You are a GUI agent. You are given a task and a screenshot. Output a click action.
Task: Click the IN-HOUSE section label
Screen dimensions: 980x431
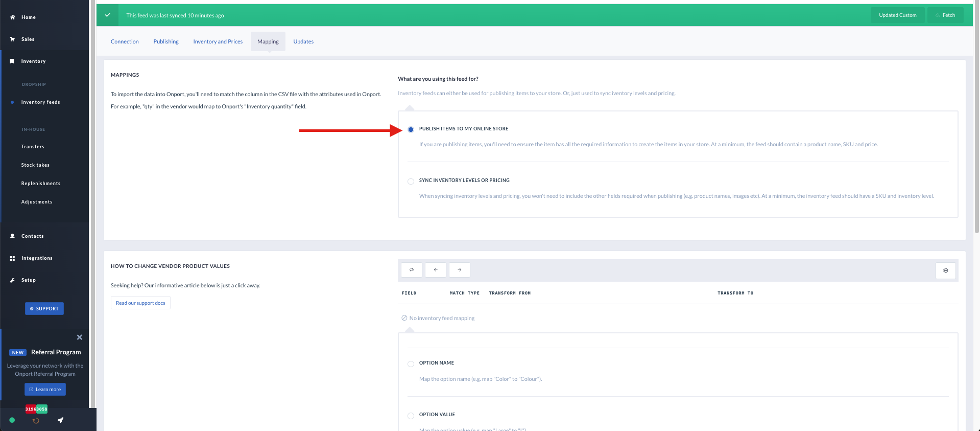[33, 129]
